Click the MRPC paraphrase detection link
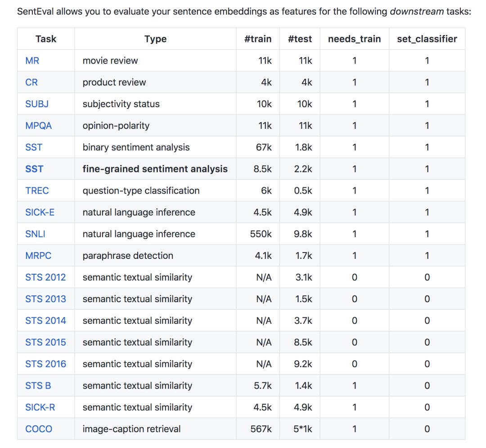Screen dimensions: 486x448 point(38,256)
